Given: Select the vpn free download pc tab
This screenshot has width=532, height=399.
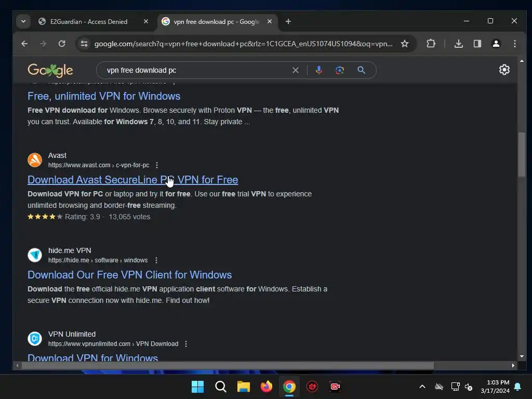Looking at the screenshot, I should [x=217, y=21].
